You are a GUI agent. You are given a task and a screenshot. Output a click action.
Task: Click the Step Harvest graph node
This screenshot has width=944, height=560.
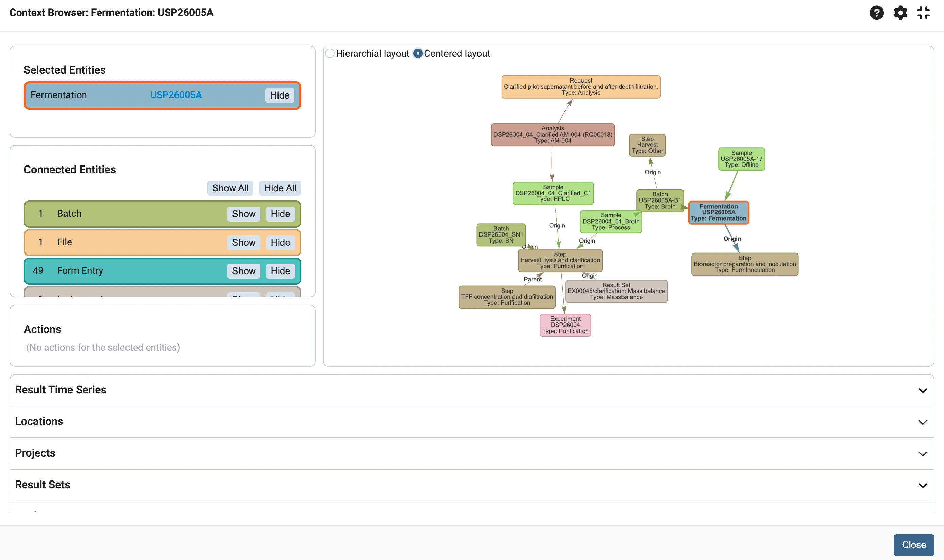coord(647,145)
